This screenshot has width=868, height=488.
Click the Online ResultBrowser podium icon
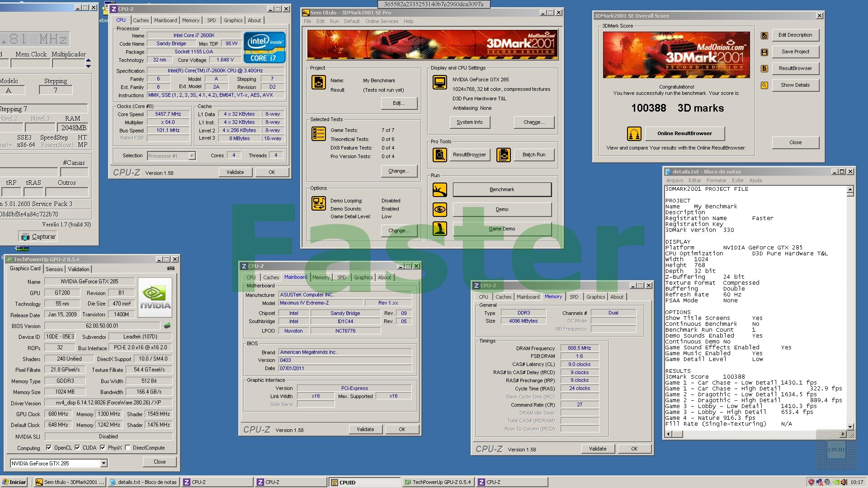coord(634,134)
